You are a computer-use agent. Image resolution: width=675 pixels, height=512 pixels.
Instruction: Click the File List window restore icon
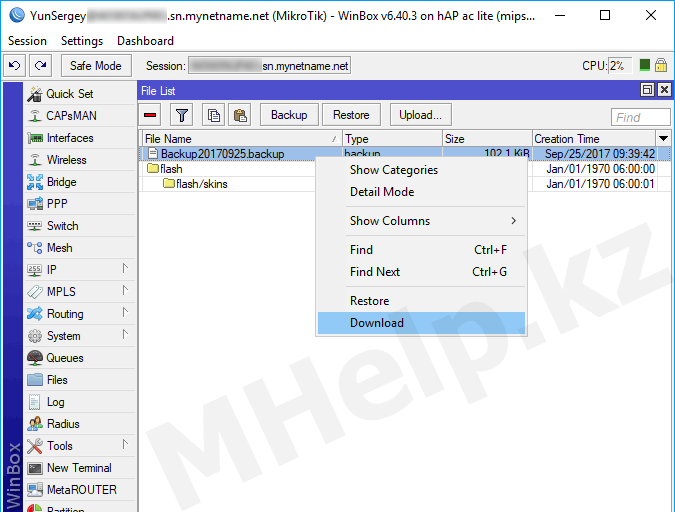click(x=647, y=90)
